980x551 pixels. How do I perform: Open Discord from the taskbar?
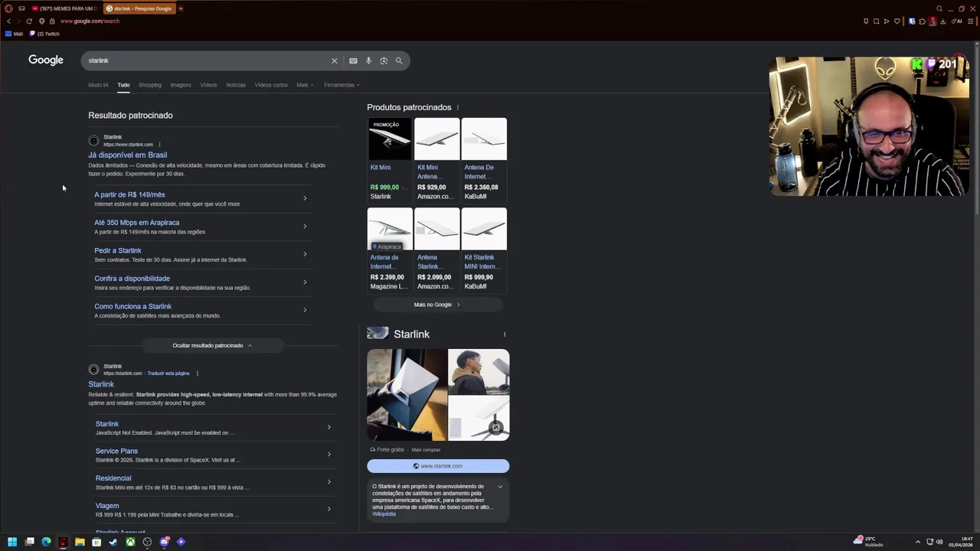point(164,542)
